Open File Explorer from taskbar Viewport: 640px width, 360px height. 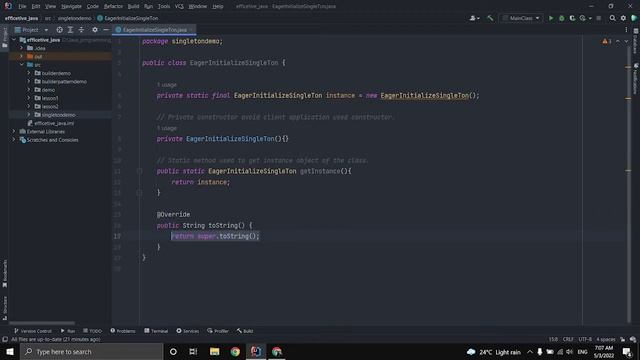click(214, 351)
